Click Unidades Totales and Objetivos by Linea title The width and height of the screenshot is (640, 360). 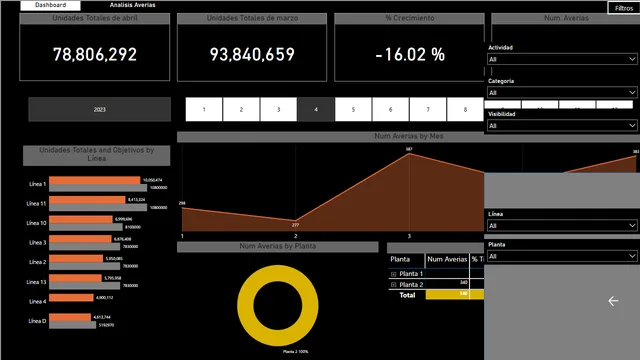click(97, 154)
